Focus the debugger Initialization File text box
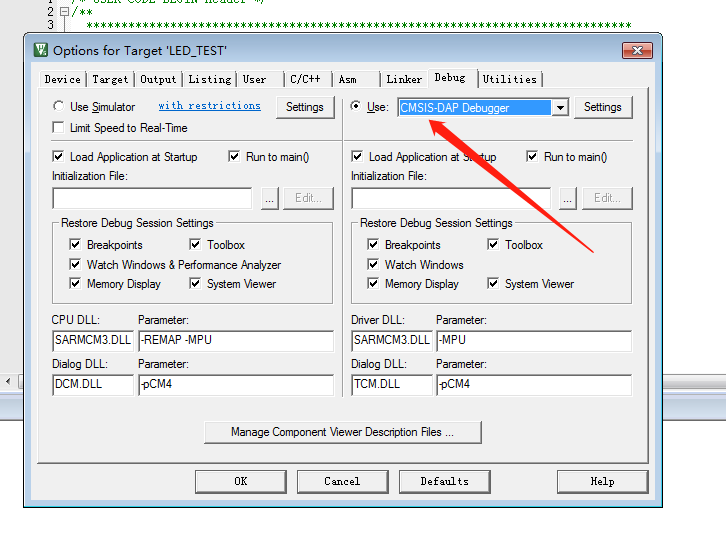The image size is (726, 548). [450, 198]
